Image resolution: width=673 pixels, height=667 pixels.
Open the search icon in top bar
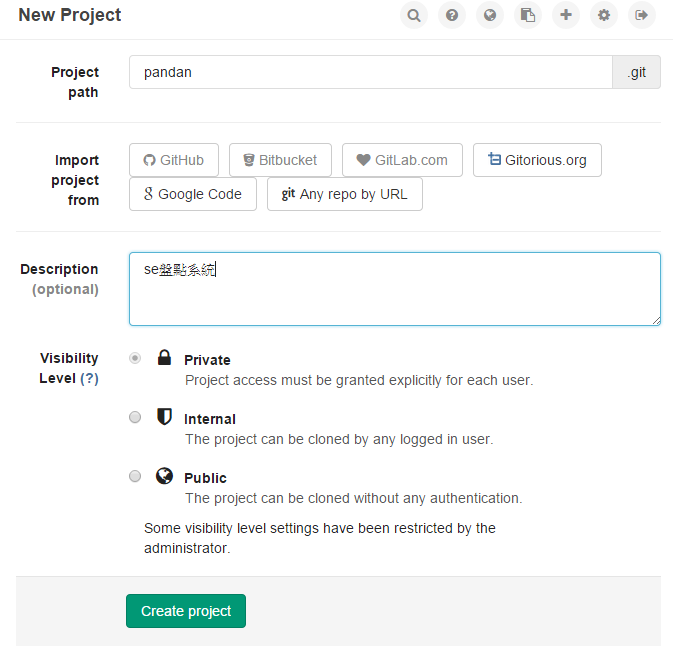point(414,15)
